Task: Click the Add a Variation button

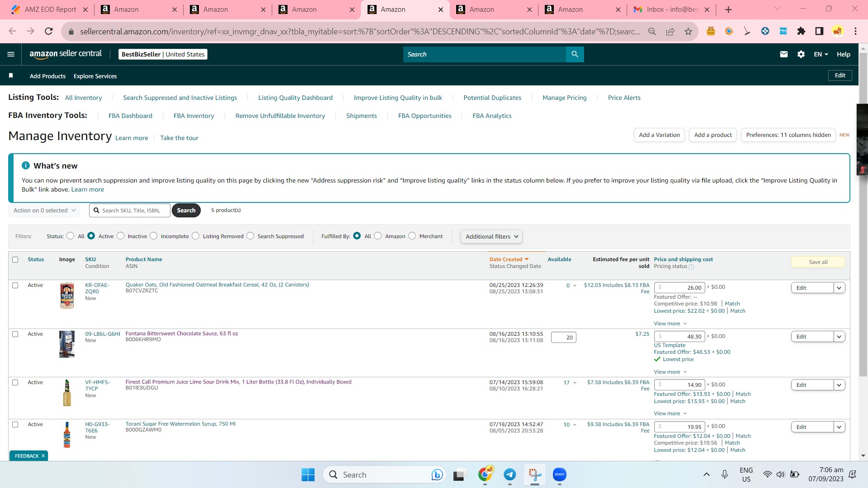Action: coord(659,135)
